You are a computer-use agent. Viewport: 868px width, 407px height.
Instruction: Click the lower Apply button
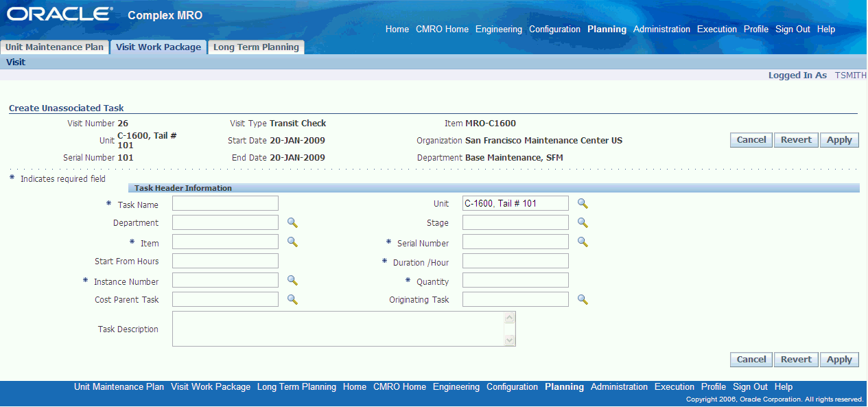click(x=839, y=360)
